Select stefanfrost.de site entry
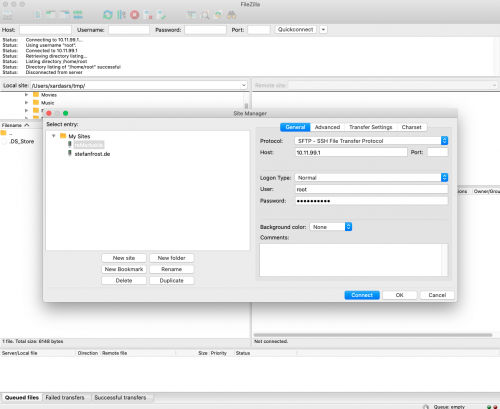500x409 pixels. 92,154
